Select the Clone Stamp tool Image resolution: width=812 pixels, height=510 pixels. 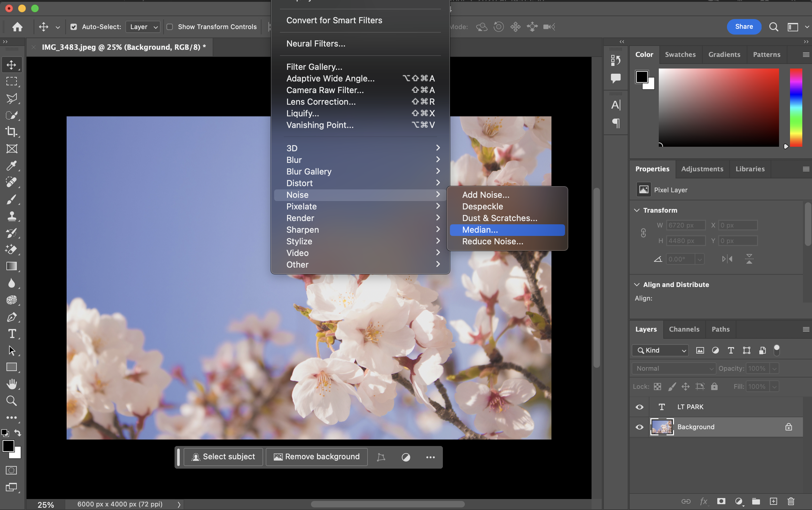tap(11, 216)
